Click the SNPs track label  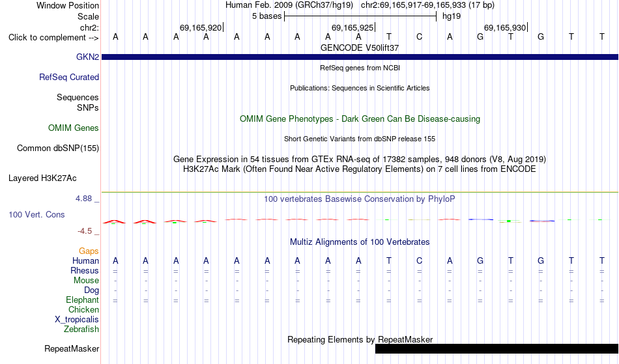pos(88,107)
